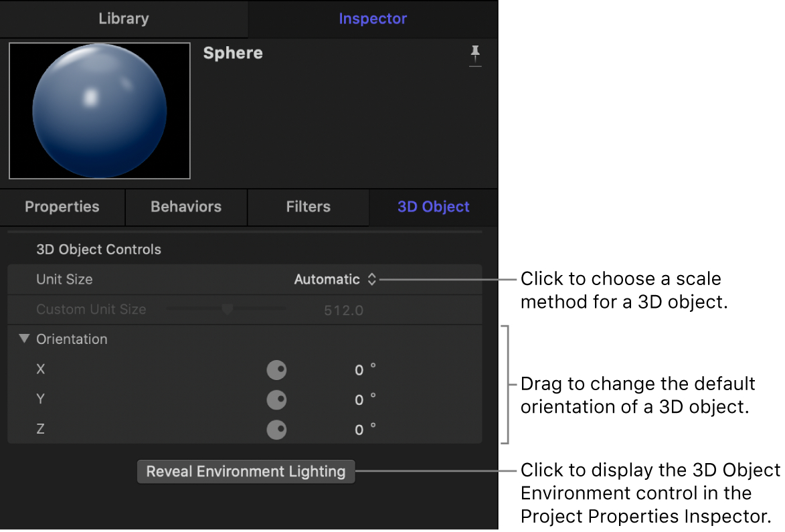Pin the Inspector for Sphere

[x=475, y=56]
